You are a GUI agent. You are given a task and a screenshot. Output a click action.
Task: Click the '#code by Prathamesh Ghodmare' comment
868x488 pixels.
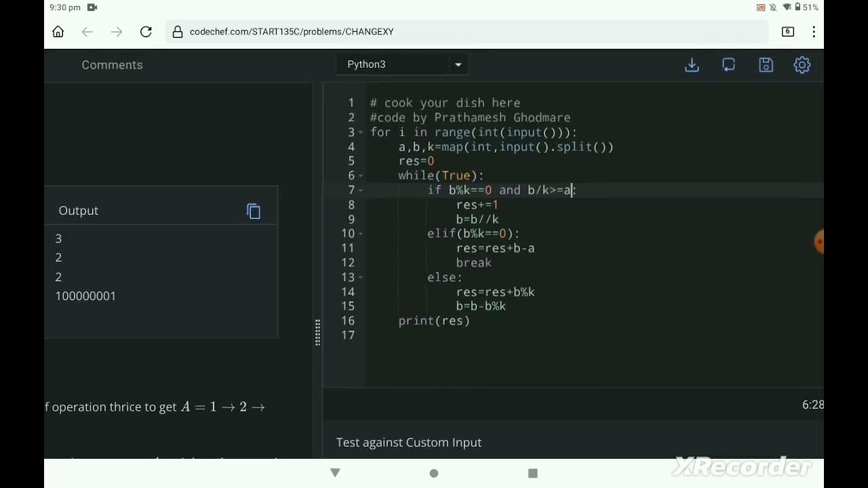pos(470,118)
